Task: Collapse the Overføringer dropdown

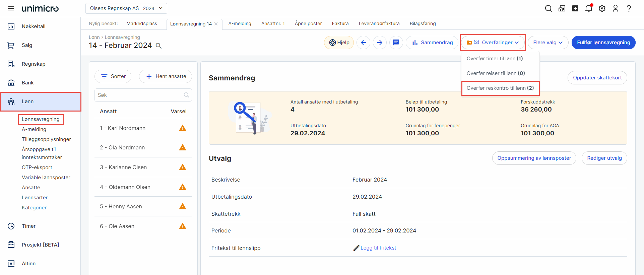Action: pos(493,43)
